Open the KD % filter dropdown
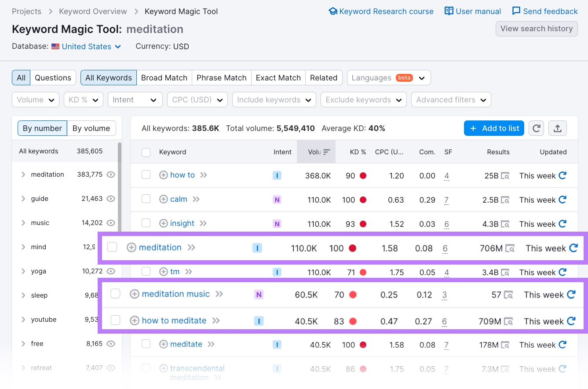This screenshot has height=389, width=588. click(83, 100)
